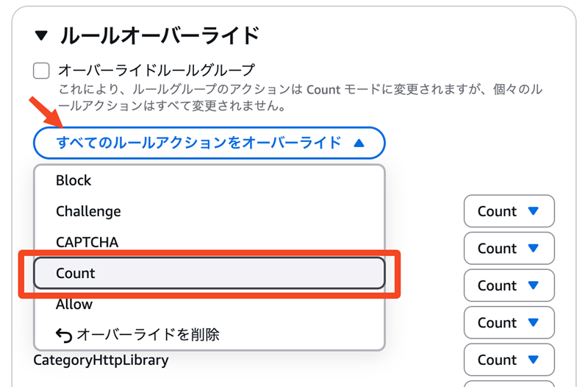Expand the third Count rule action dropdown

(509, 285)
